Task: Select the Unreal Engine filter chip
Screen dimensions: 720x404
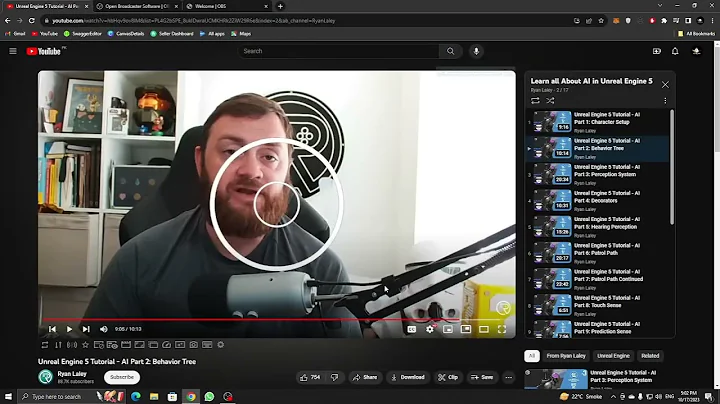Action: point(613,356)
